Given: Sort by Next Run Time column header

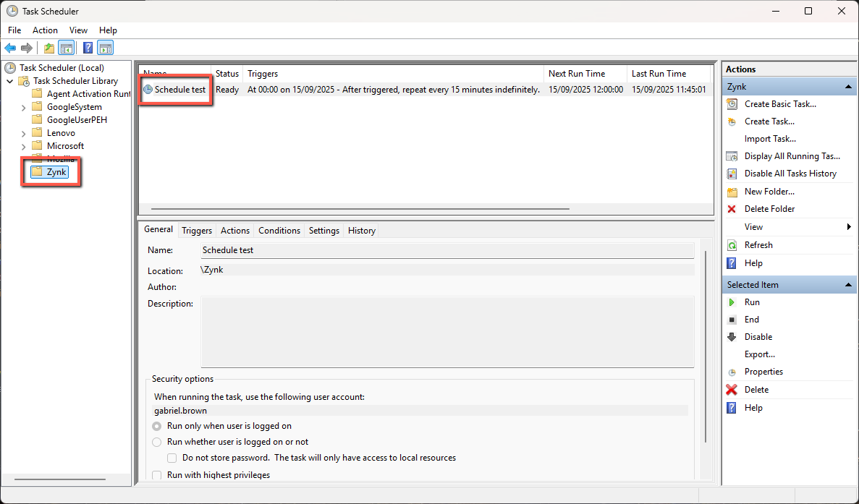Looking at the screenshot, I should pos(585,73).
